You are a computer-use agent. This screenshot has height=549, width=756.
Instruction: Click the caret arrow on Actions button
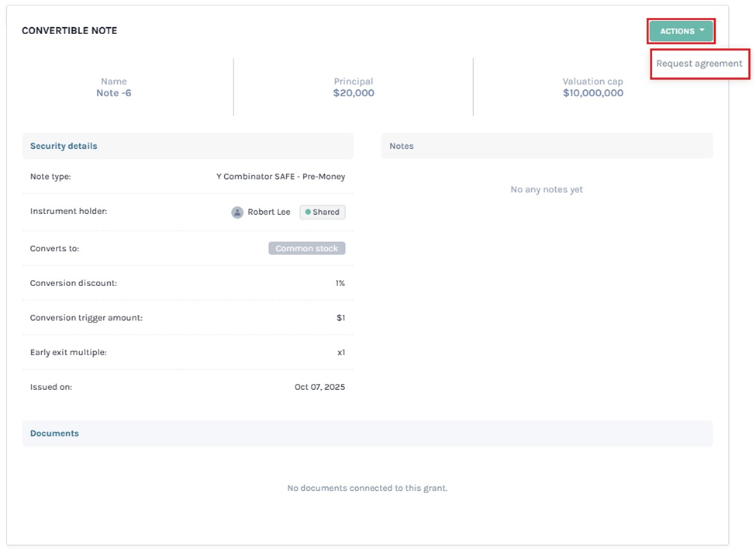pos(702,30)
